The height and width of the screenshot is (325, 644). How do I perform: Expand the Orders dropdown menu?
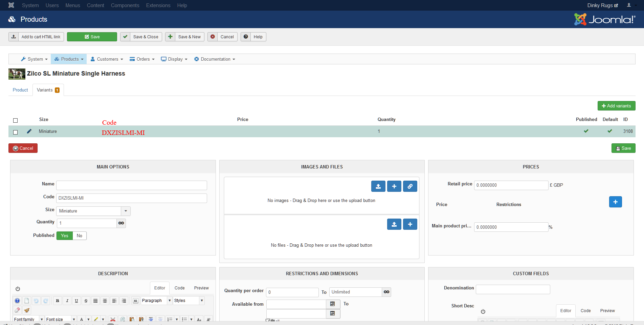coord(142,59)
